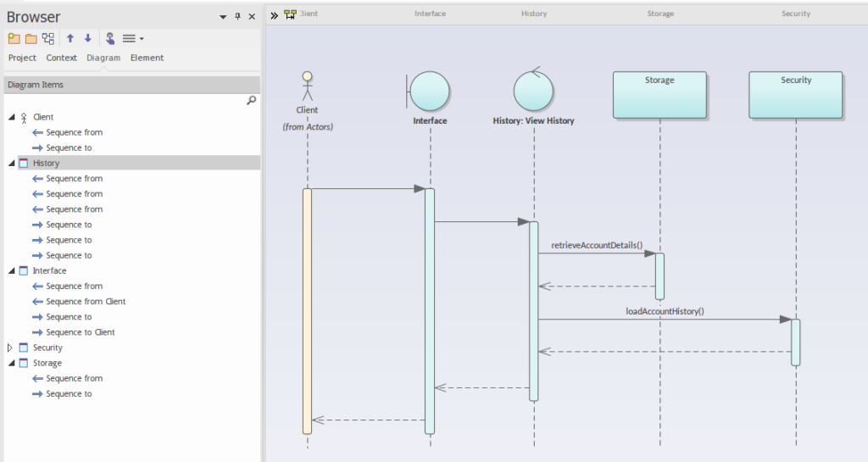Select 'Sequence from Client' under Interface
This screenshot has width=868, height=462.
coord(86,302)
